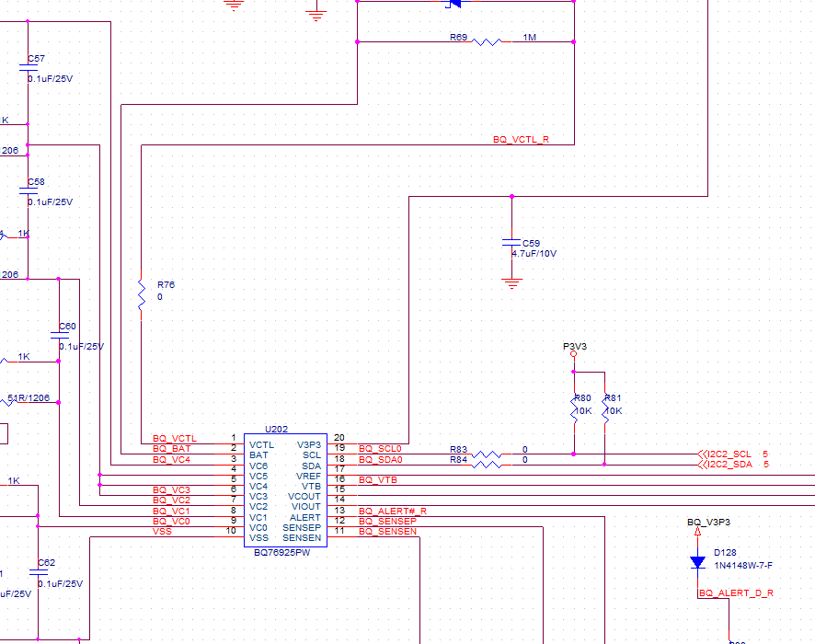Select the C58 capacitor symbol

click(29, 190)
